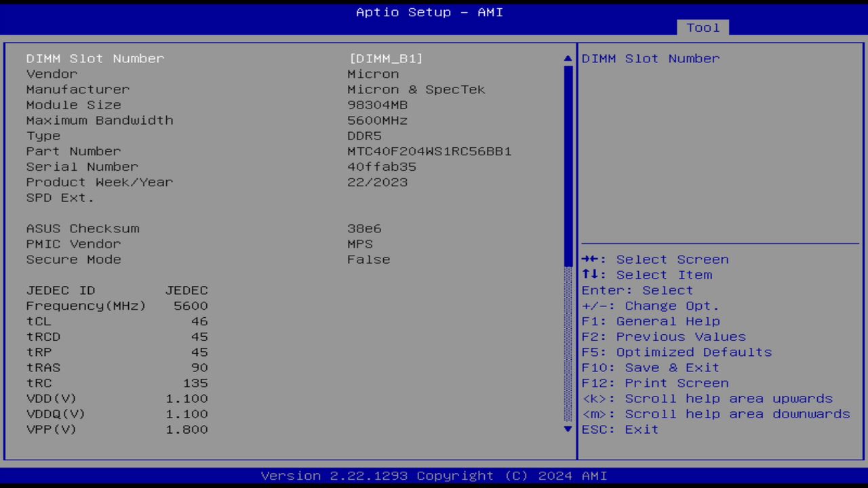This screenshot has height=488, width=868.
Task: Click the scrollbar down arrow
Action: 568,429
